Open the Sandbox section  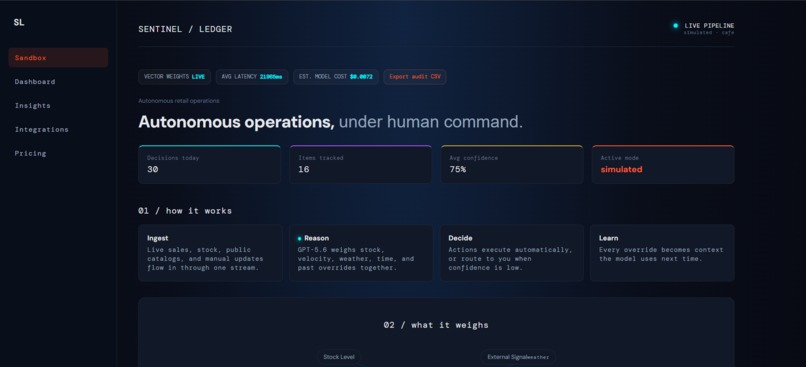58,58
